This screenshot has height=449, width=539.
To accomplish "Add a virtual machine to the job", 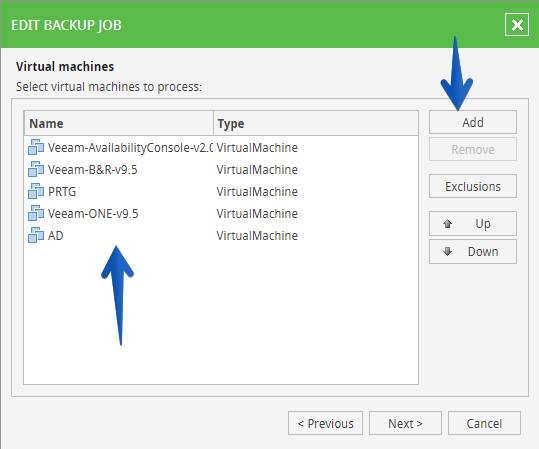I will click(x=473, y=122).
